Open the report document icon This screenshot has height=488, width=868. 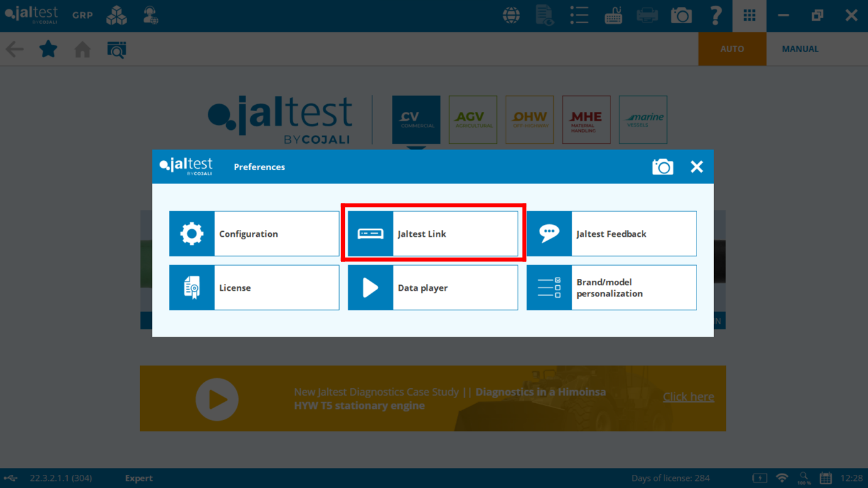pos(545,15)
